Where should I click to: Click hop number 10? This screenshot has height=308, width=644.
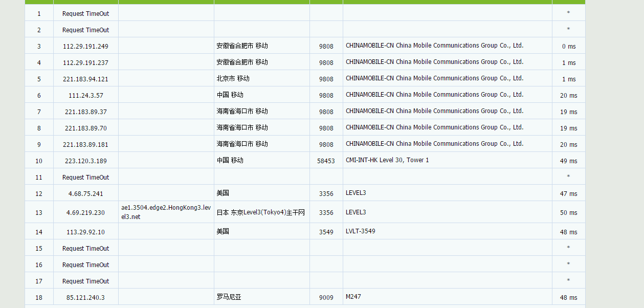tap(39, 161)
